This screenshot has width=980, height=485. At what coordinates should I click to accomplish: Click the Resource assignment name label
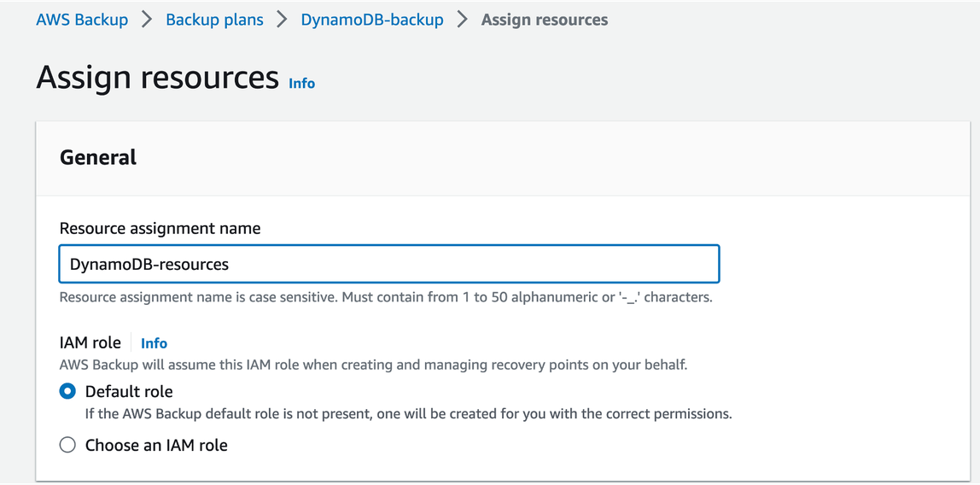coord(160,229)
